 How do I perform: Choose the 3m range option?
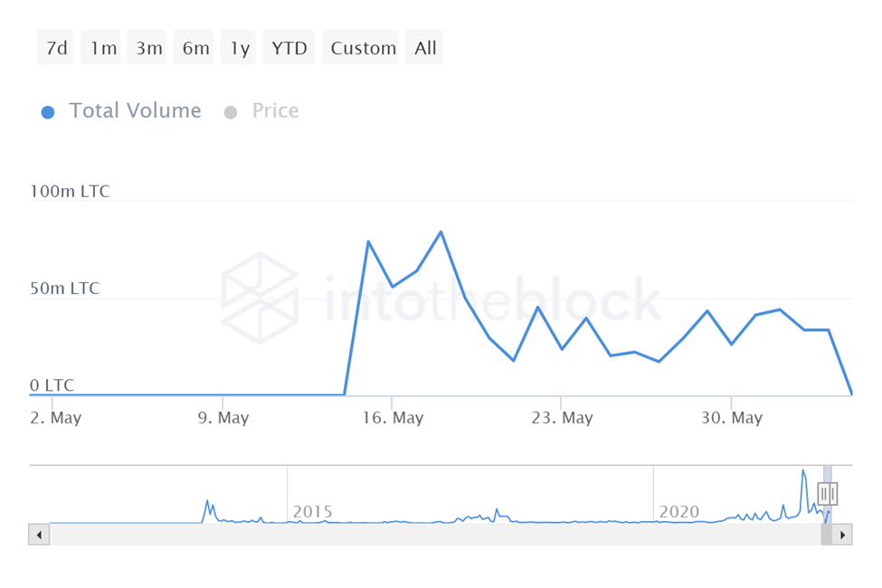pyautogui.click(x=149, y=48)
